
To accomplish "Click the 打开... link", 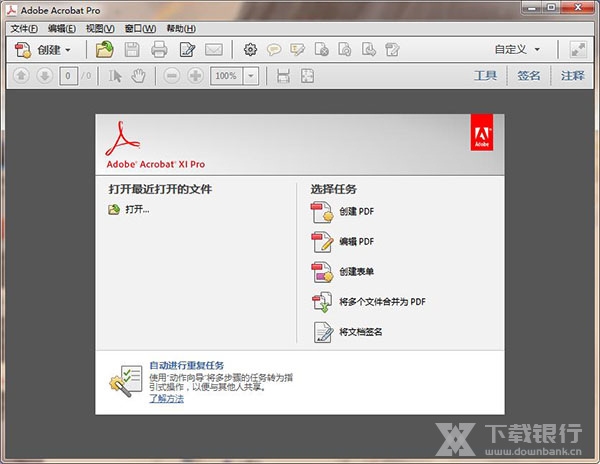I will coord(137,210).
